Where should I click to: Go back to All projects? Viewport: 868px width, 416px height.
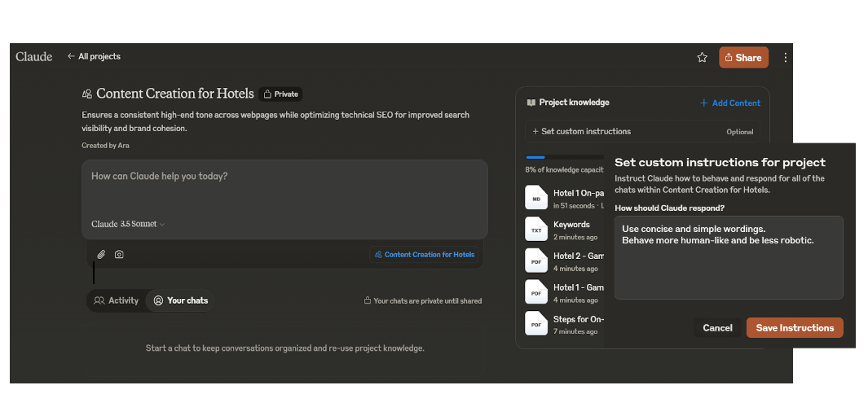[x=94, y=56]
